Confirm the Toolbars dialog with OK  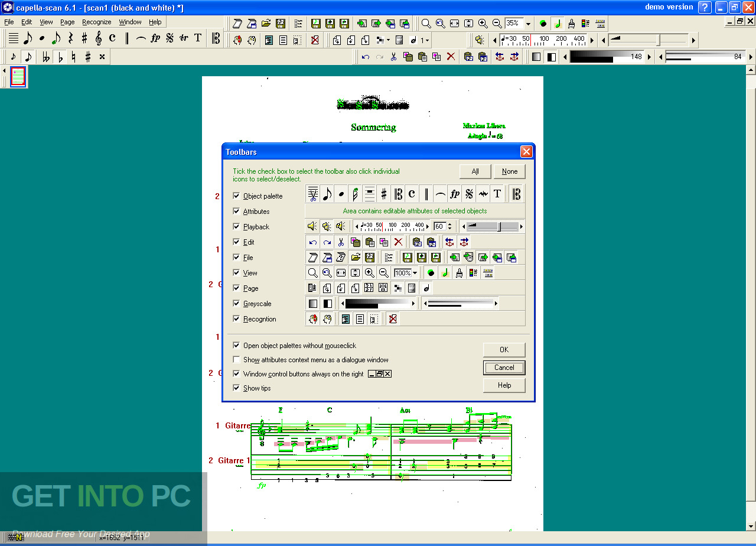click(504, 349)
